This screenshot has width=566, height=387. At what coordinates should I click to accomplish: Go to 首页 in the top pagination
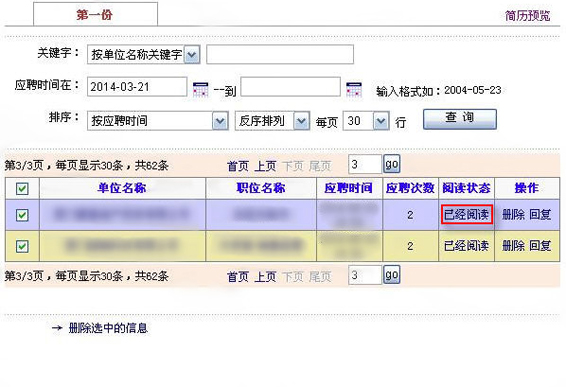click(x=238, y=166)
